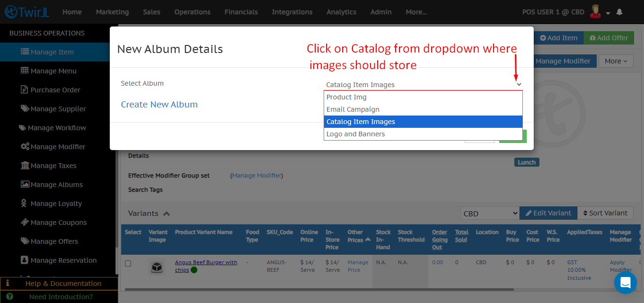The image size is (644, 303).
Task: Click the Create New Album link
Action: pyautogui.click(x=159, y=104)
